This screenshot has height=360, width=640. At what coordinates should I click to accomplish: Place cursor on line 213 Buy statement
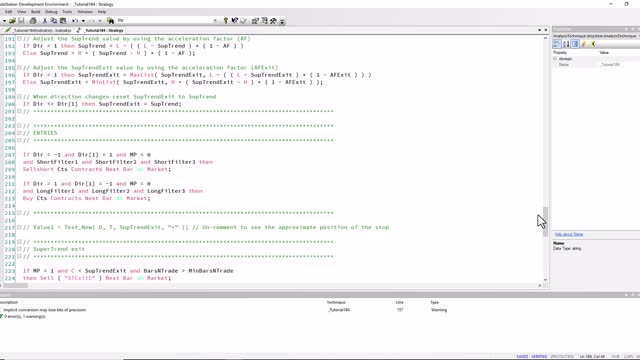click(87, 198)
